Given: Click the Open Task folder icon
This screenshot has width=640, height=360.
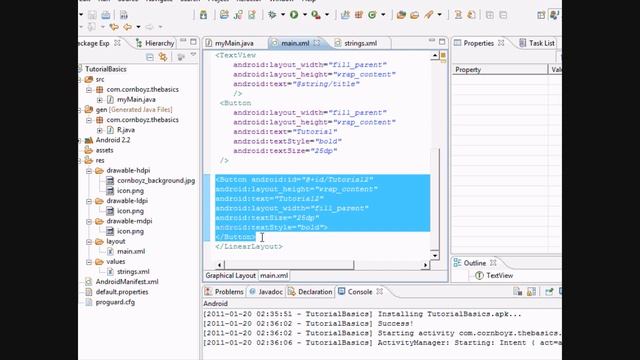Looking at the screenshot, I should (x=415, y=15).
